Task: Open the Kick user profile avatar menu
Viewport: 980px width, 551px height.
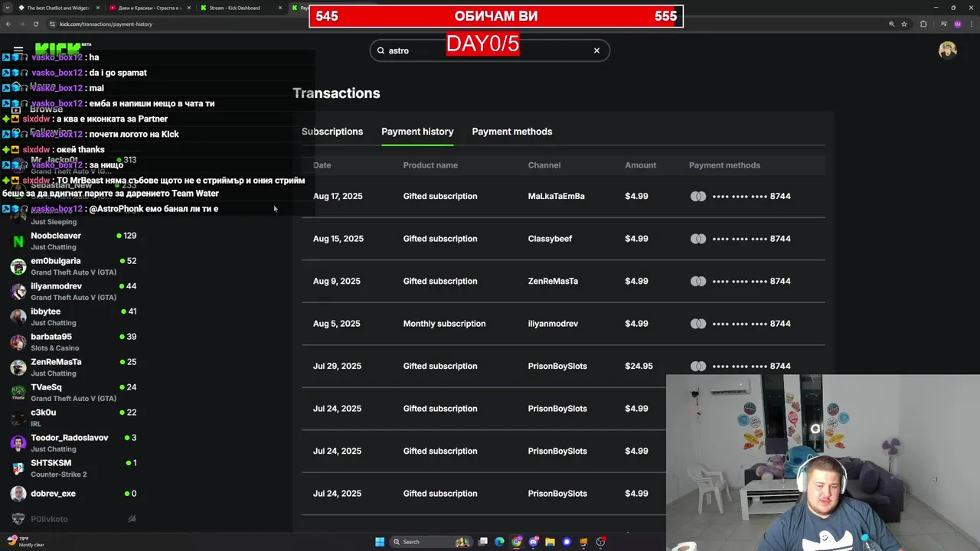Action: 948,51
